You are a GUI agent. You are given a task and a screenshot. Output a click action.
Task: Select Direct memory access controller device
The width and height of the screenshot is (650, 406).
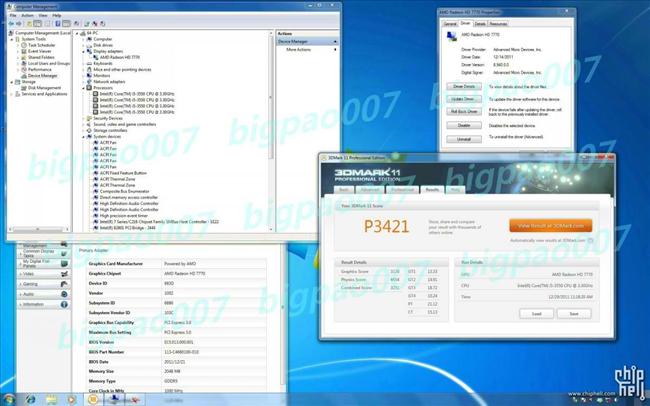click(x=129, y=197)
